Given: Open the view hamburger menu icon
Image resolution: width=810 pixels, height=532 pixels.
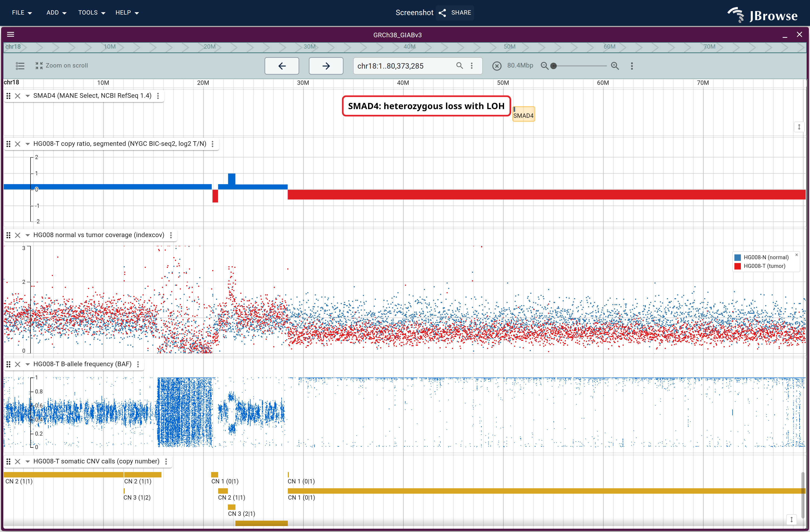Looking at the screenshot, I should point(11,34).
